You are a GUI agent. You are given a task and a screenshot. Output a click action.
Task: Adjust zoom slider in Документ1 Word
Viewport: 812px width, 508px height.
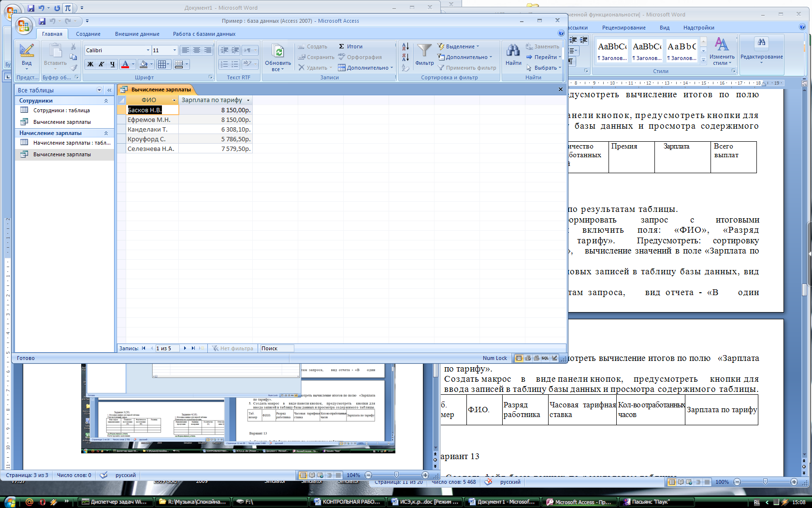[x=396, y=475]
